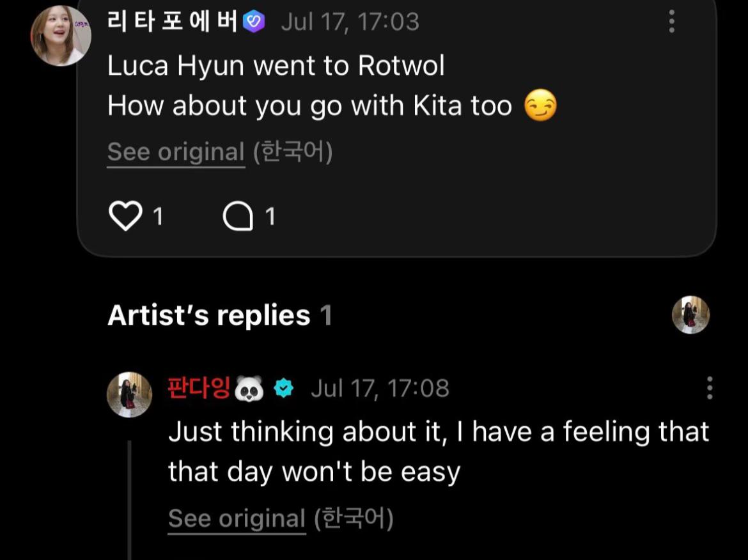Tap the Artist's replies header
Viewport: 748px width, 560px height.
[220, 315]
